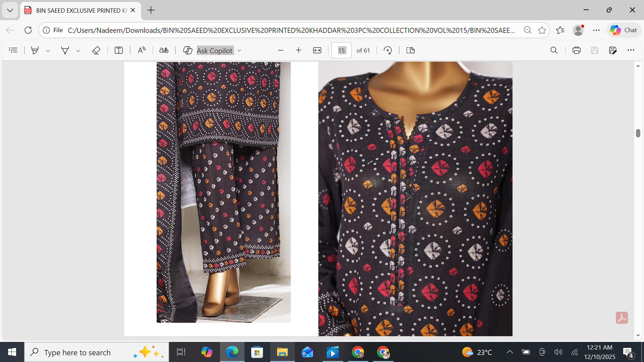The height and width of the screenshot is (362, 644).
Task: Open browser favorites
Action: 560,30
